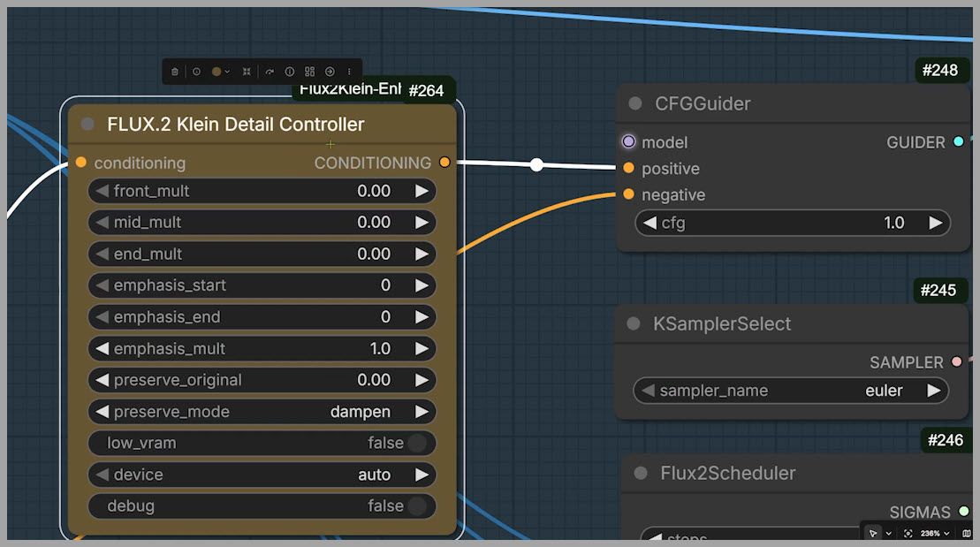Toggle the low_vram switch

point(416,443)
